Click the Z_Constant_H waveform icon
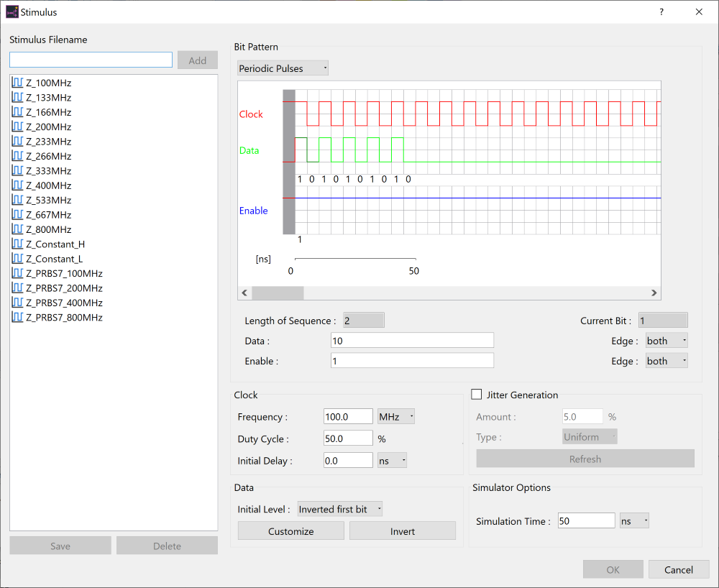Screen dimensions: 719x588 (x=18, y=244)
